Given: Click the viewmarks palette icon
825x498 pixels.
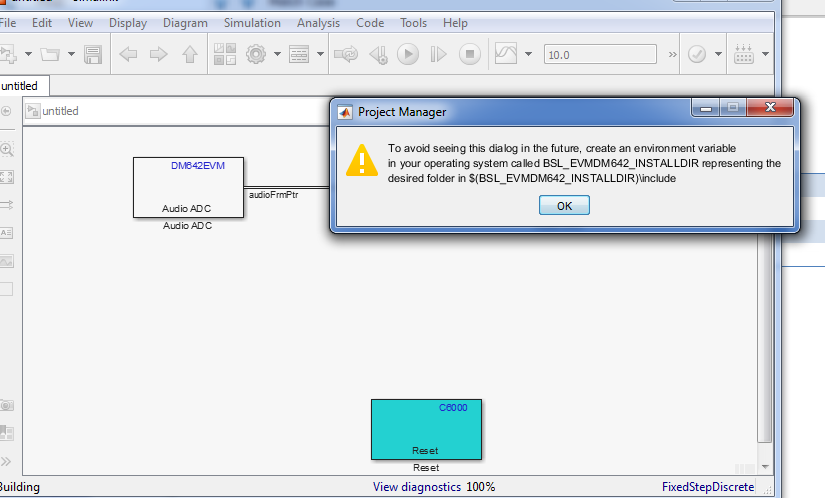Looking at the screenshot, I should [6, 433].
